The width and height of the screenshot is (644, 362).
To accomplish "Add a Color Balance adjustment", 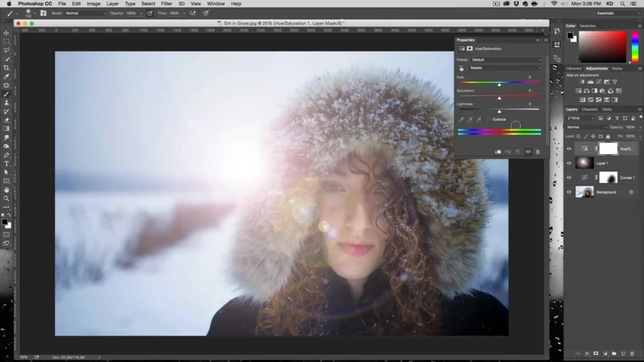I will [x=587, y=90].
